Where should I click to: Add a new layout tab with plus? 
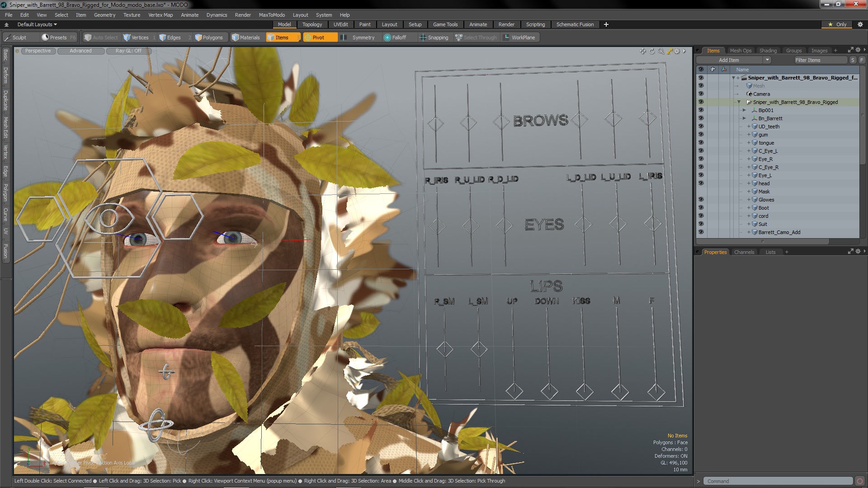[x=606, y=24]
